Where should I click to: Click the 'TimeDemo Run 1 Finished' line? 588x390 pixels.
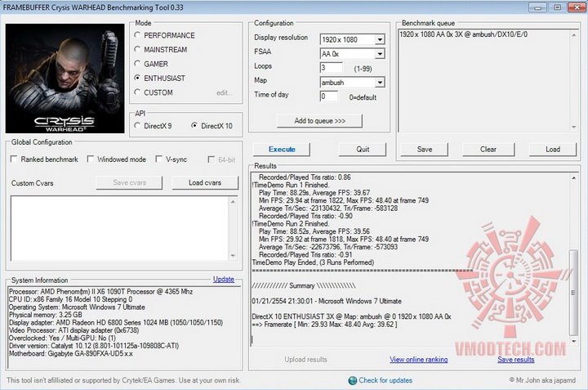(x=291, y=185)
